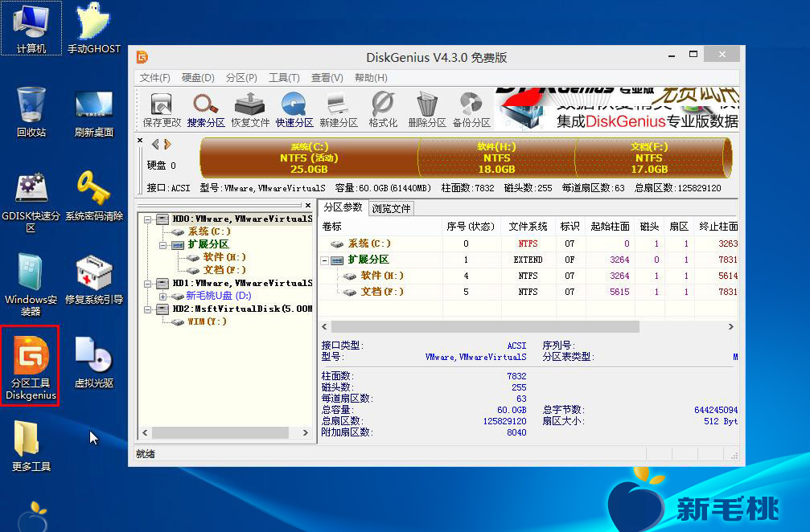This screenshot has width=810, height=532.
Task: Select 软件 (H:) in the disk tree
Action: [x=224, y=257]
